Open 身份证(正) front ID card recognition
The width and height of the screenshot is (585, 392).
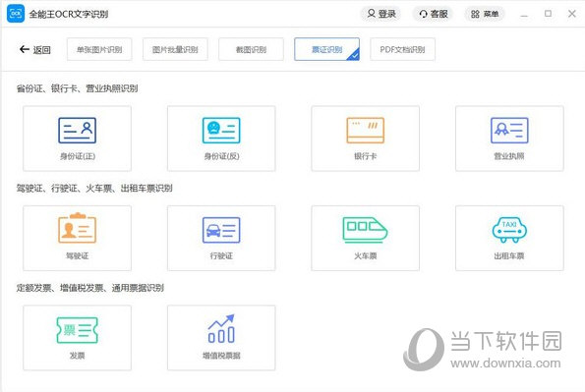[x=78, y=139]
